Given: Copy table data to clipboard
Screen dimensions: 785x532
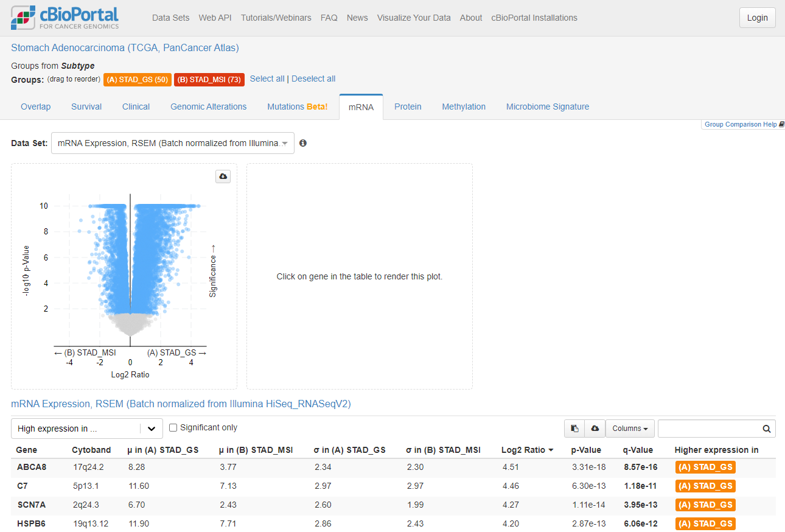Looking at the screenshot, I should coord(574,429).
